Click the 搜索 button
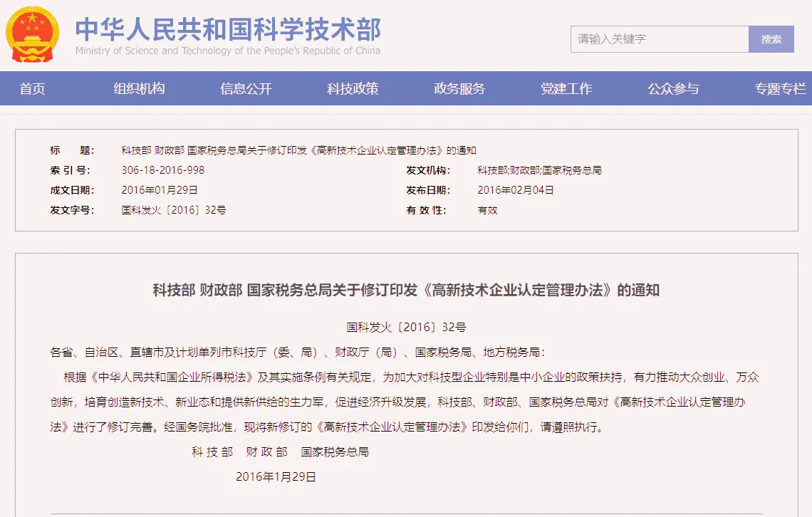The width and height of the screenshot is (812, 517). pyautogui.click(x=771, y=39)
